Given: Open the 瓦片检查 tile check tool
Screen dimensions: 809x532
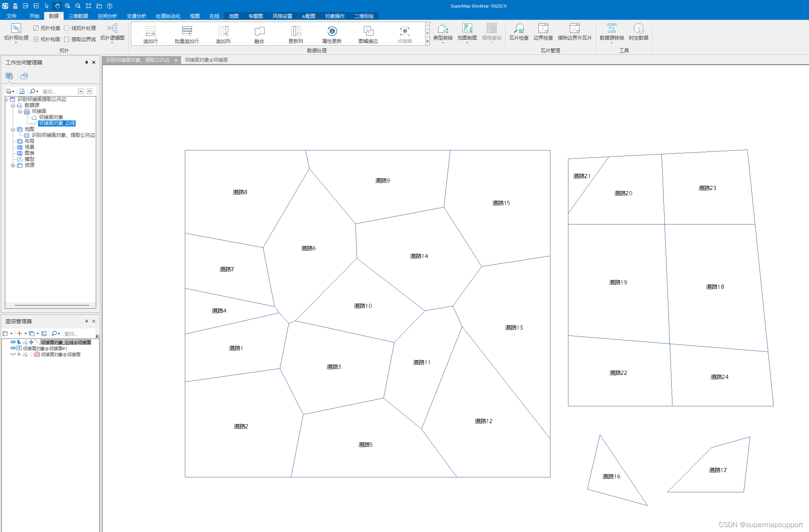Looking at the screenshot, I should [x=519, y=29].
